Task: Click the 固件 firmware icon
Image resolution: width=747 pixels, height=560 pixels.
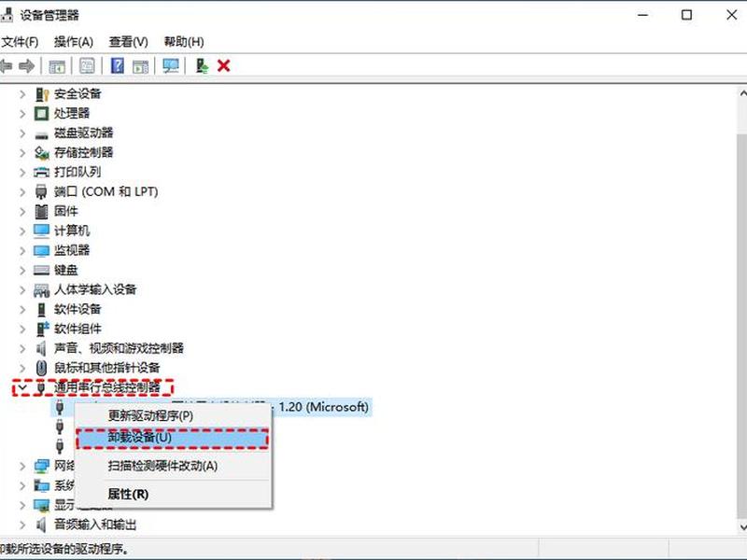Action: click(41, 212)
